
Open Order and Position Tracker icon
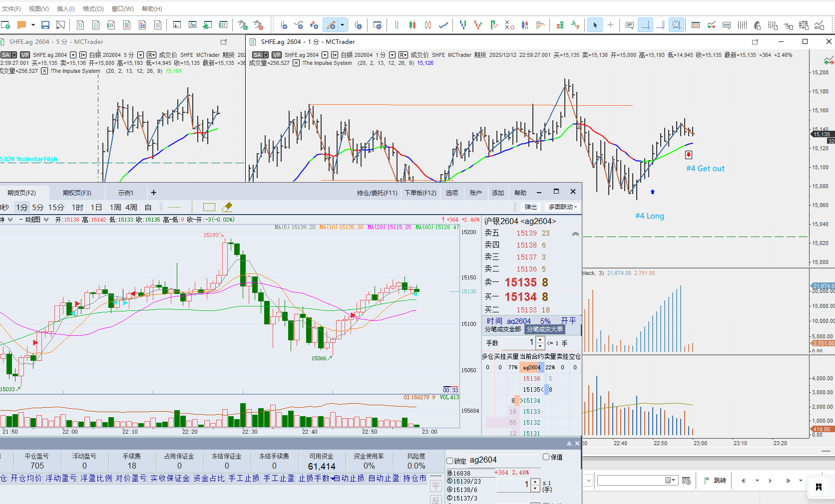pos(696,25)
